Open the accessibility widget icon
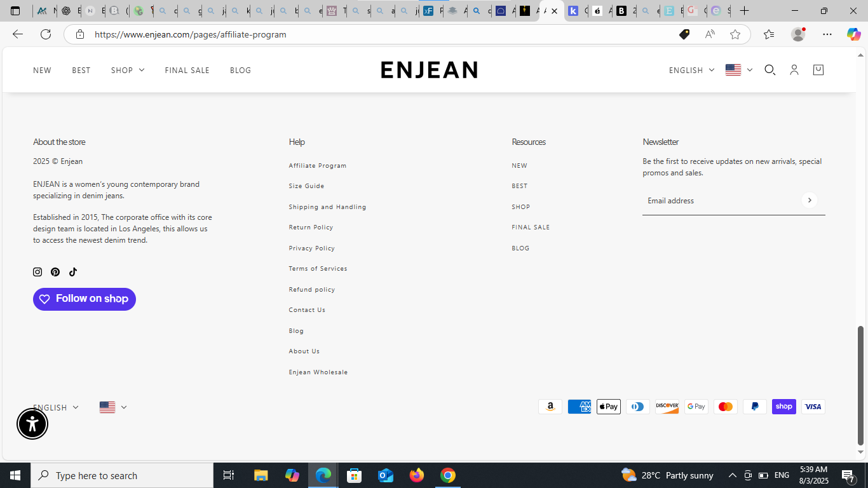The image size is (868, 488). [32, 424]
